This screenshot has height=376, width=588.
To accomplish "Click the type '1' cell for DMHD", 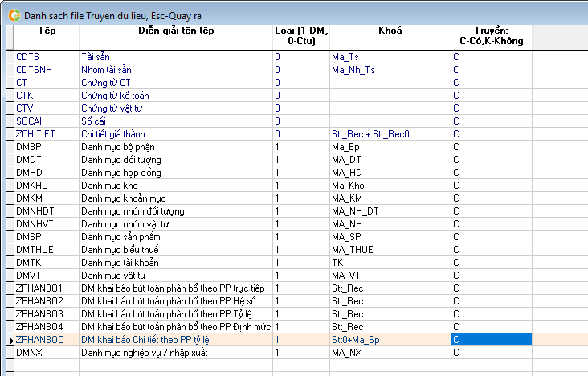I will click(301, 172).
